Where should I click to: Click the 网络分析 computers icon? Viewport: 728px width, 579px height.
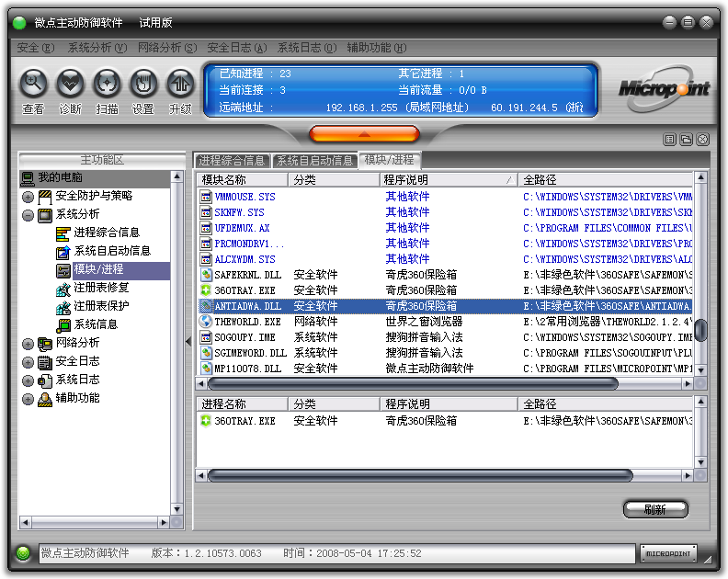(x=45, y=344)
